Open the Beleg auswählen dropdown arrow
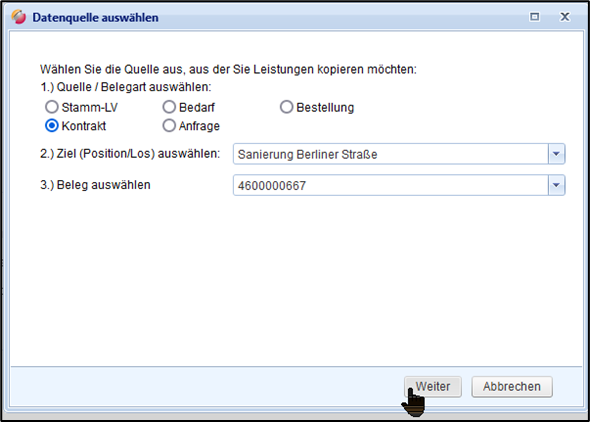 556,185
